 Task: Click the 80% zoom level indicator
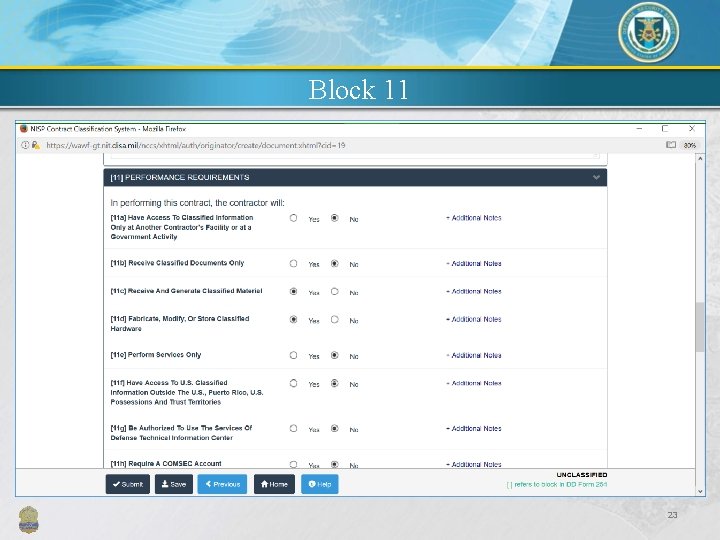click(x=689, y=145)
